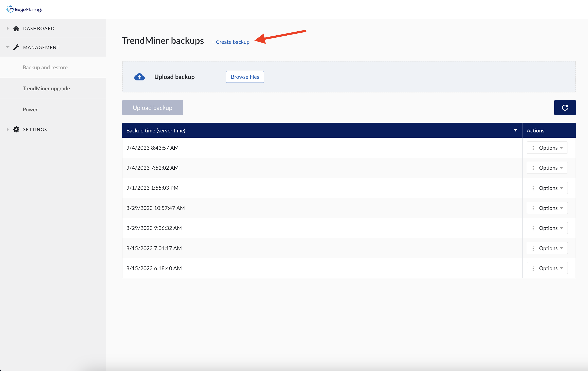Viewport: 588px width, 371px height.
Task: Click the three-dot icon on the 8/15 6:18:40 row
Action: coord(533,268)
